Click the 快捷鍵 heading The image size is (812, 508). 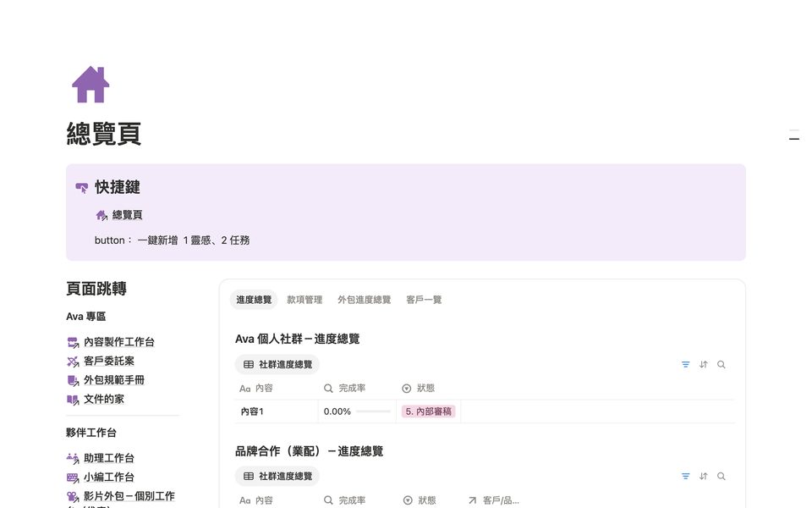pos(118,187)
